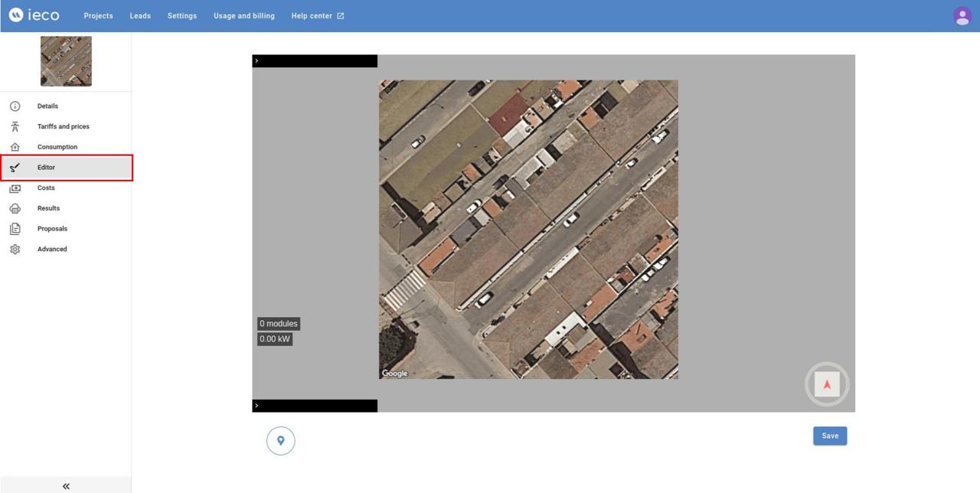This screenshot has height=493, width=980.
Task: Click the north compass arrow button
Action: [827, 384]
